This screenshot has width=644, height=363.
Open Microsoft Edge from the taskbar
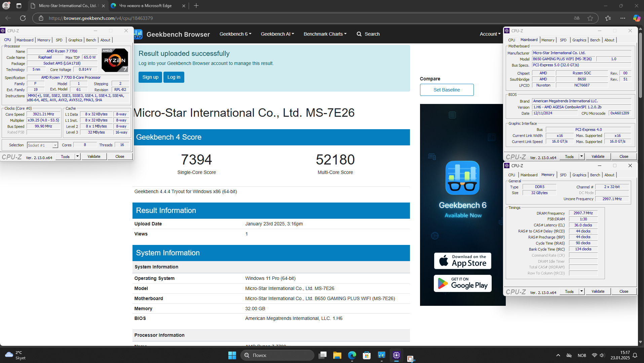click(x=352, y=355)
